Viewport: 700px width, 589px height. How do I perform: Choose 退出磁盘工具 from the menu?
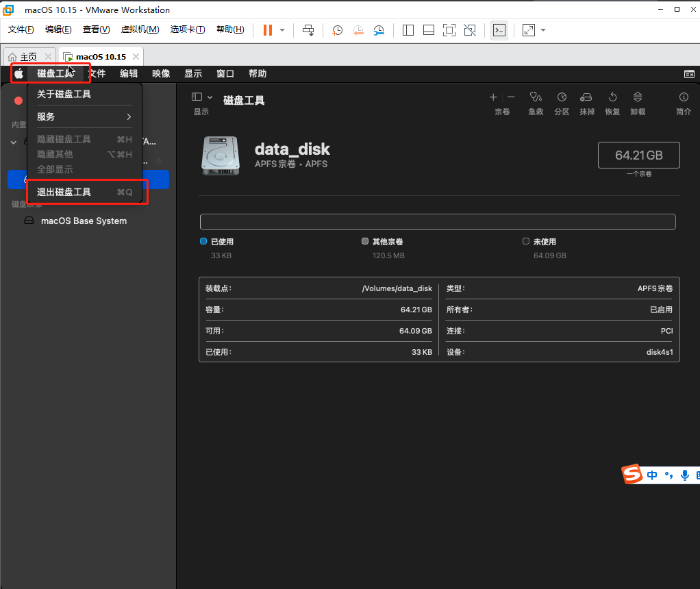84,192
